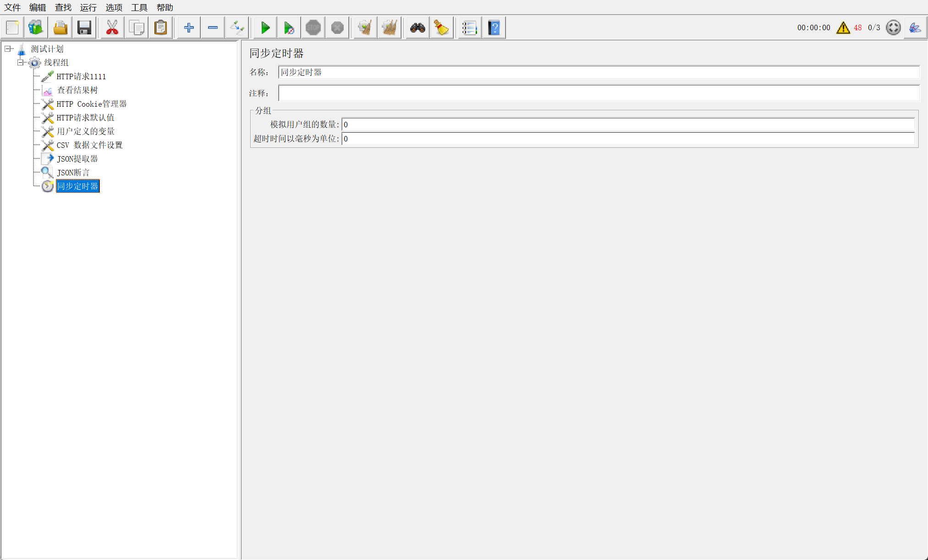Viewport: 928px width, 560px height.
Task: Collapse the 测试计划 tree node
Action: 8,49
